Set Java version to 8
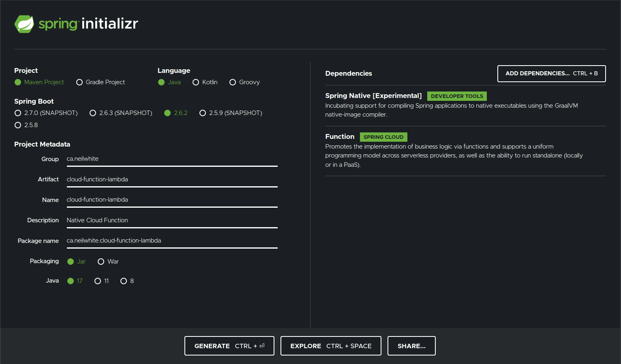This screenshot has width=621, height=364. (x=127, y=281)
